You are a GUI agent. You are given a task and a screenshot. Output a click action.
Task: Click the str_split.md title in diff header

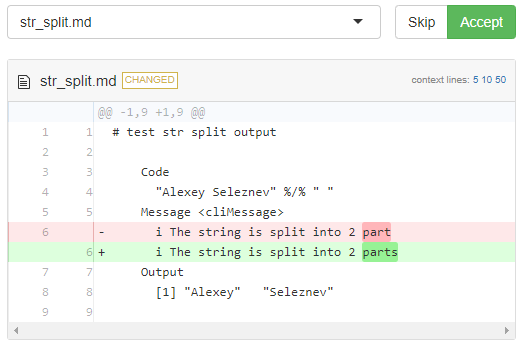pos(78,81)
